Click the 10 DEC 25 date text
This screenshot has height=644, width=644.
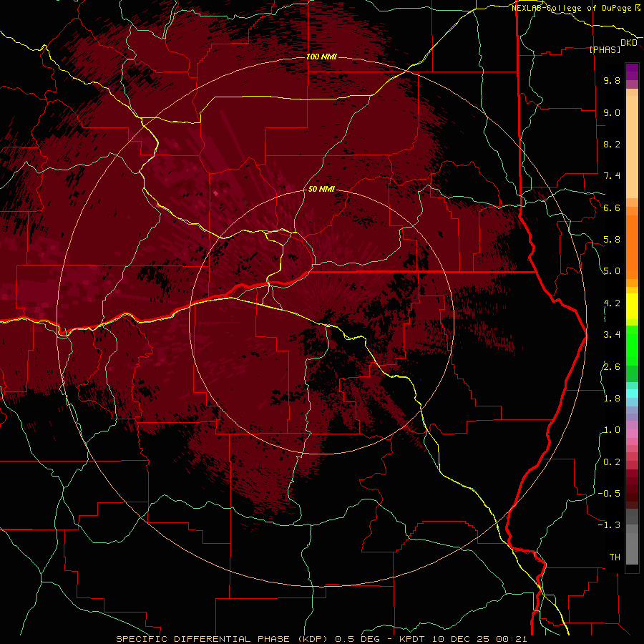(459, 639)
